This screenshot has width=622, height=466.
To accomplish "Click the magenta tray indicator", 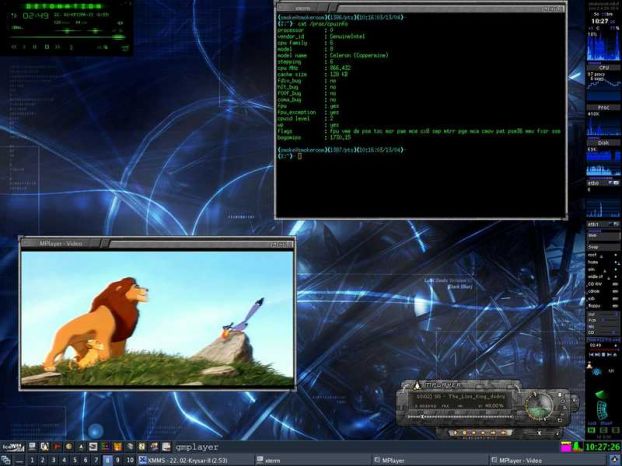I will pos(566,447).
